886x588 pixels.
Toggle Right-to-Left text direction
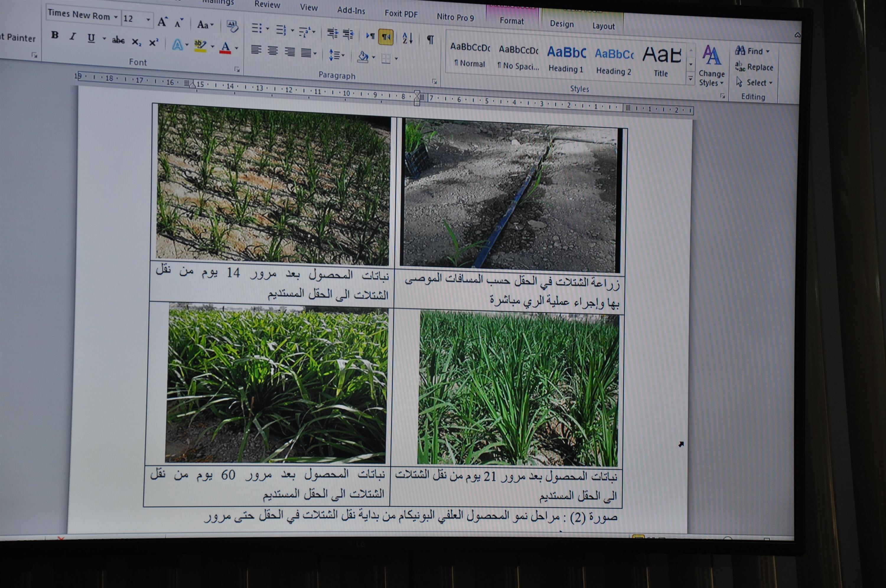tap(386, 37)
